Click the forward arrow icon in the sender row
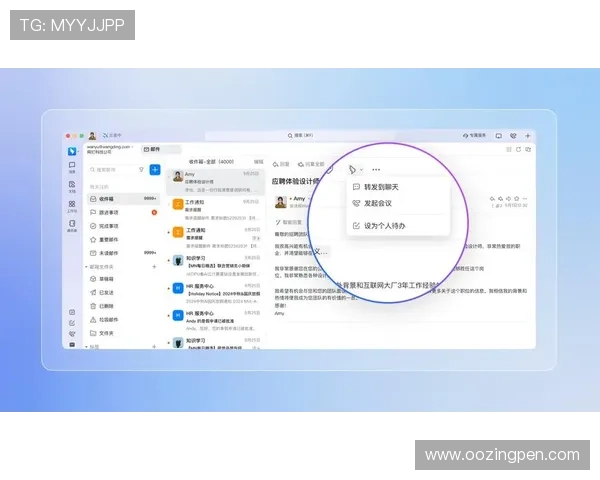 click(508, 198)
